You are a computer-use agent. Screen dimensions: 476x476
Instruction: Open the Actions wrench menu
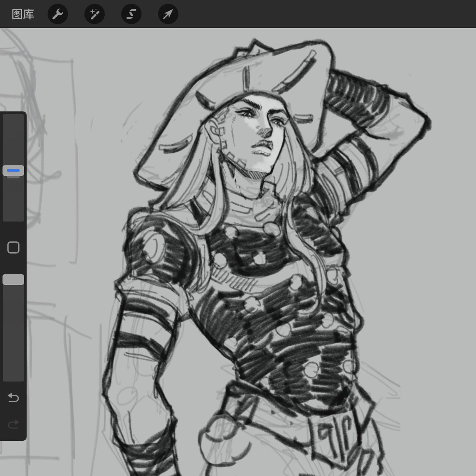[x=58, y=15]
